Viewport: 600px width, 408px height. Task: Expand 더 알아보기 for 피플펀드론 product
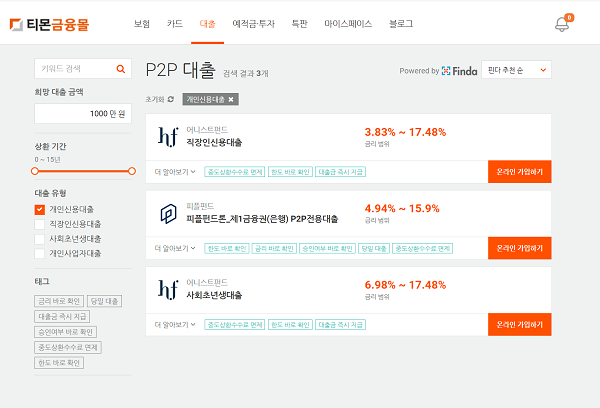coord(174,248)
